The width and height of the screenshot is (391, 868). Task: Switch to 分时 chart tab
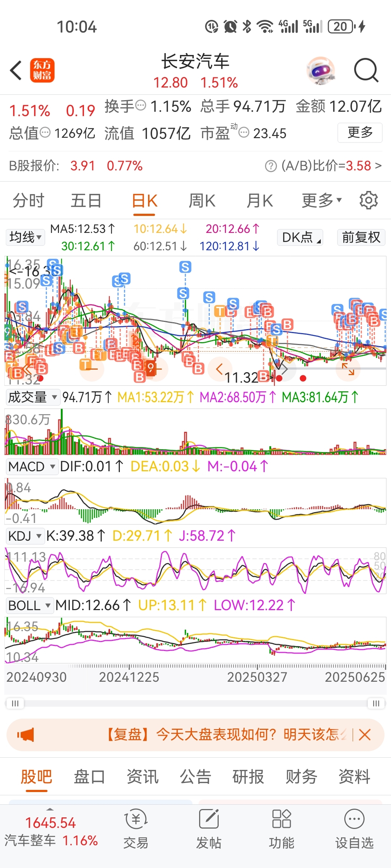pyautogui.click(x=29, y=200)
